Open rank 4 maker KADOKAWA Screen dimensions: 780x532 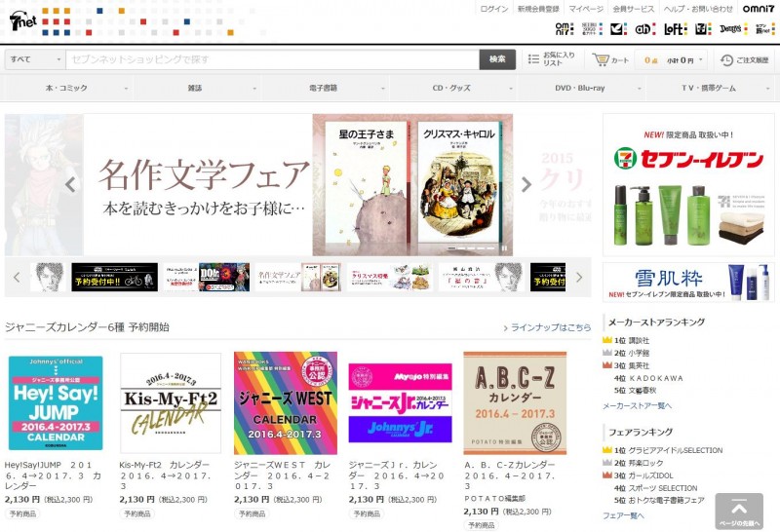pos(655,378)
